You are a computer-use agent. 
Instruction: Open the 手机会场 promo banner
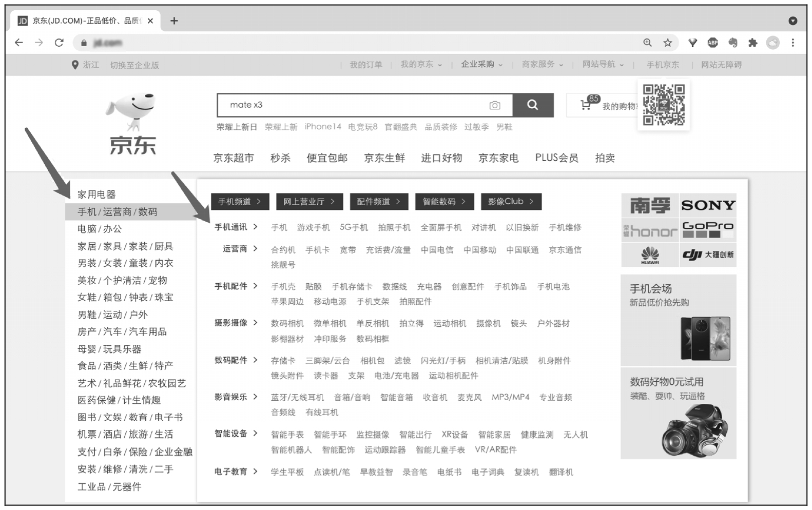point(679,320)
